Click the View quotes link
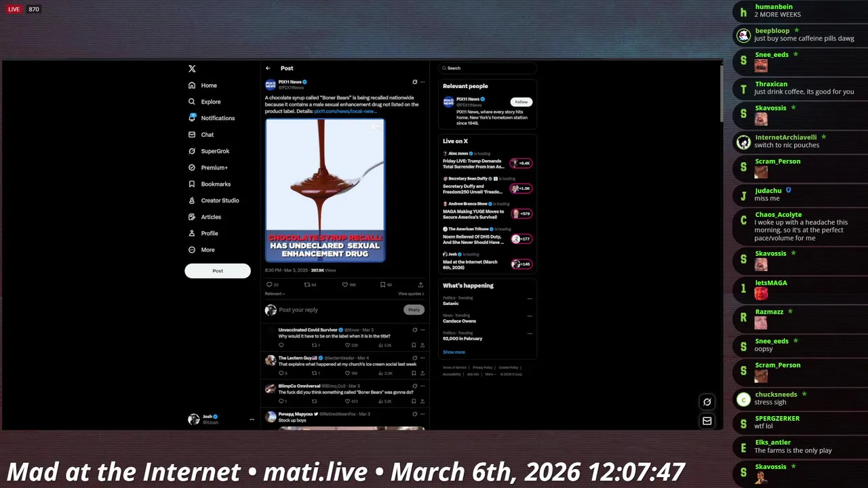868x488 pixels. (411, 293)
